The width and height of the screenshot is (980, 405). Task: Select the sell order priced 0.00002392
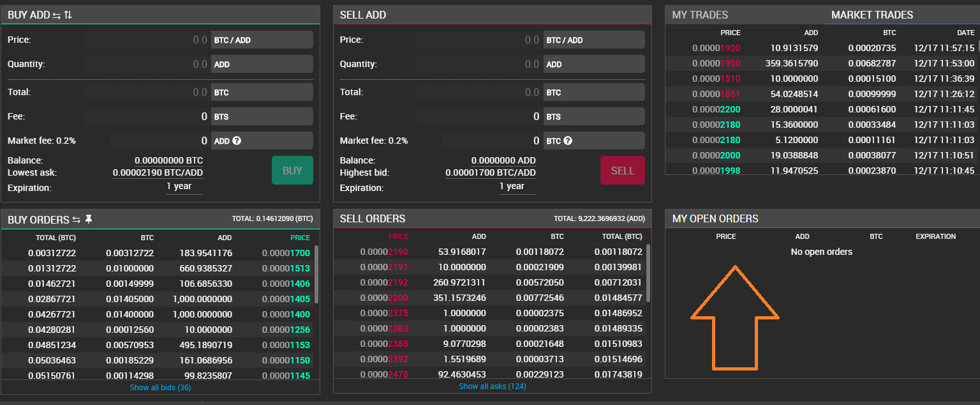[x=490, y=359]
